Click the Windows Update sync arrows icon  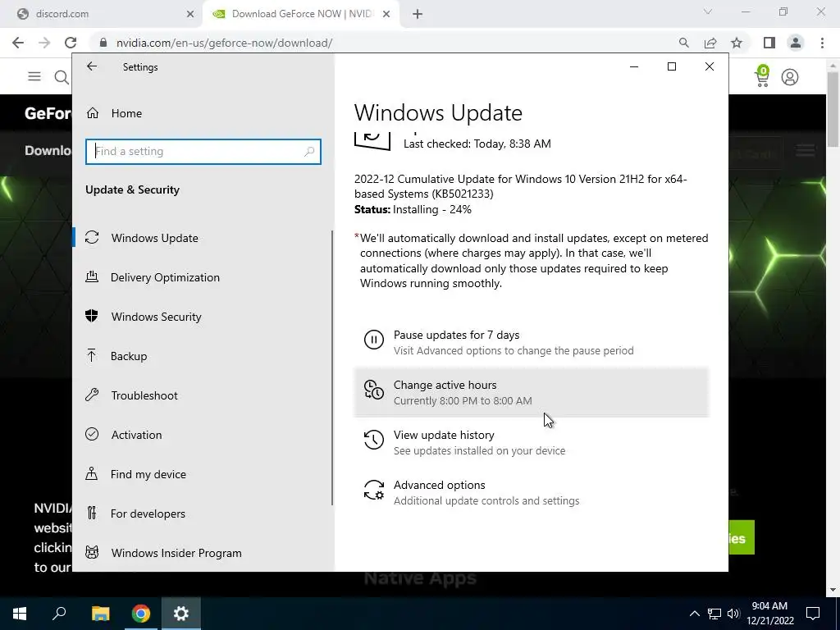(x=92, y=237)
